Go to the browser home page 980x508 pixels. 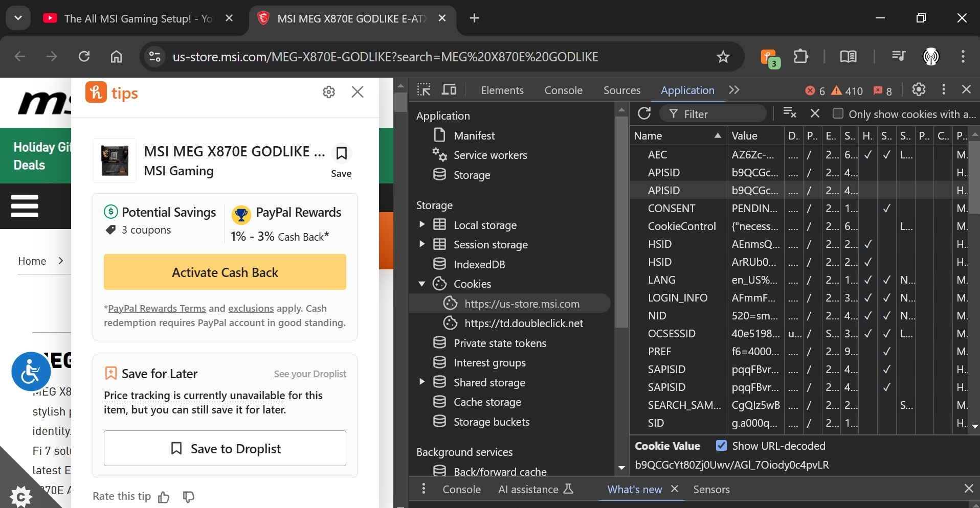(117, 56)
